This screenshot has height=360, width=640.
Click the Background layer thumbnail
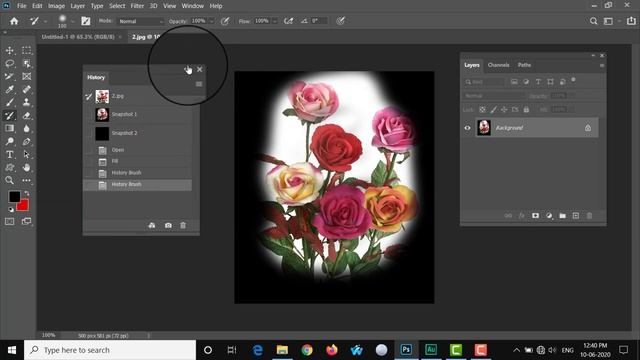coord(484,128)
